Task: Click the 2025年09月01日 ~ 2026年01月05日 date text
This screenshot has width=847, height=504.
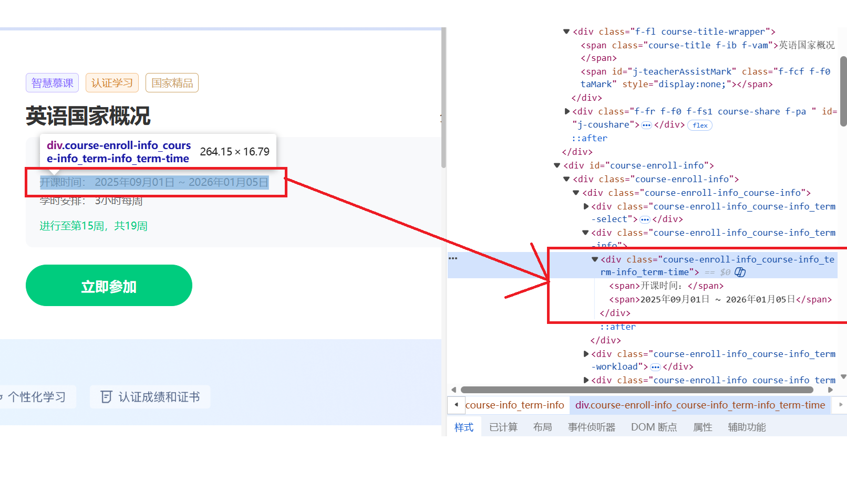Action: coord(181,182)
